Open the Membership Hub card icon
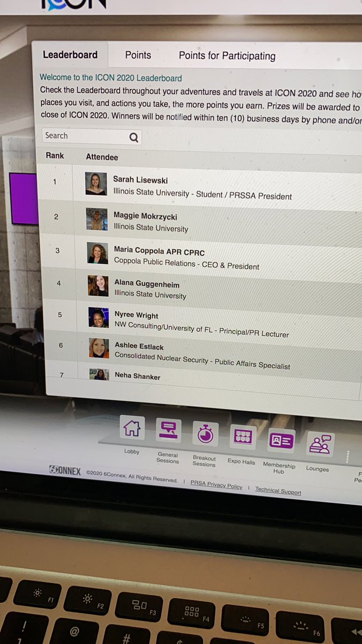 point(281,441)
